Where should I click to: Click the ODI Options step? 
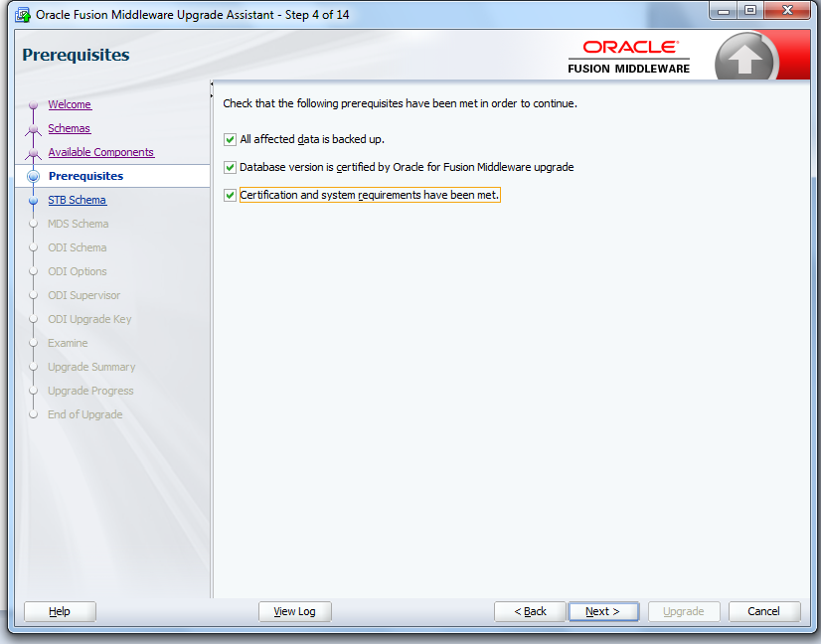tap(77, 271)
